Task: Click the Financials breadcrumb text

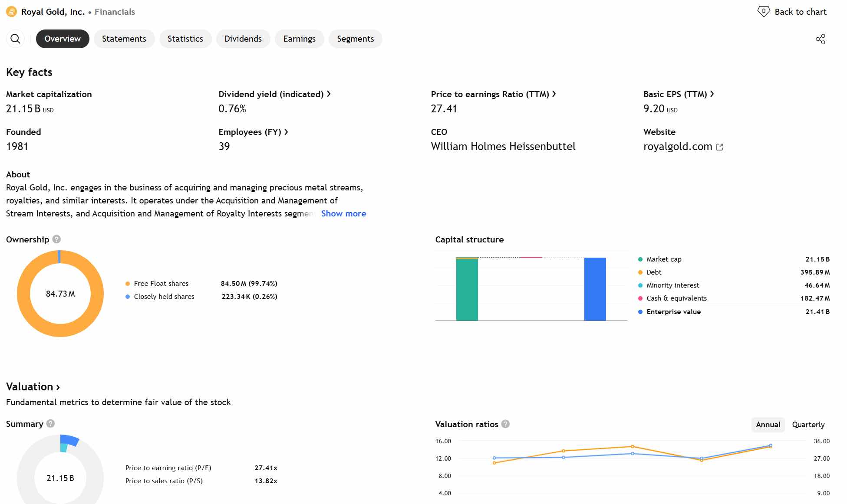Action: pyautogui.click(x=115, y=12)
